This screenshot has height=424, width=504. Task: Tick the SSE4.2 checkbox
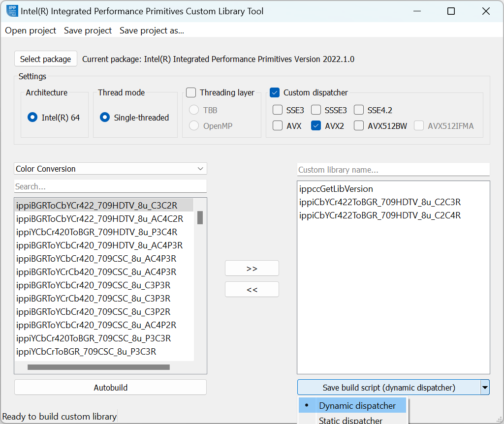(x=359, y=110)
